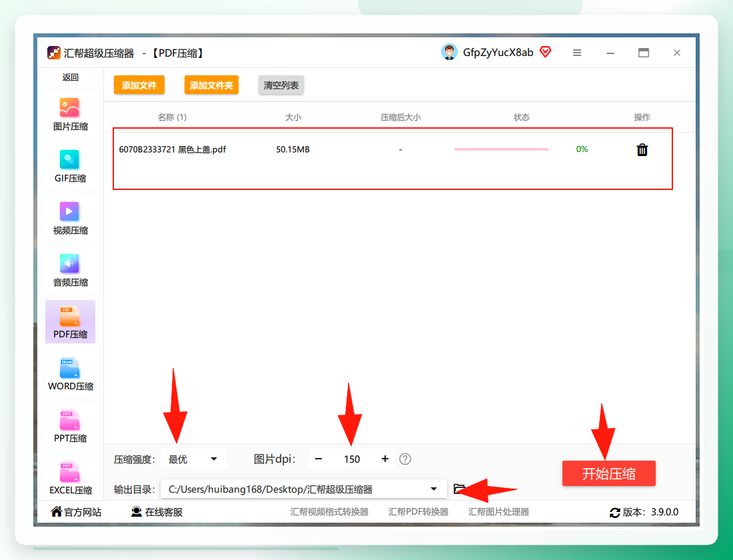The width and height of the screenshot is (733, 560).
Task: Click the 汇帮图片处理器 link
Action: tap(499, 512)
